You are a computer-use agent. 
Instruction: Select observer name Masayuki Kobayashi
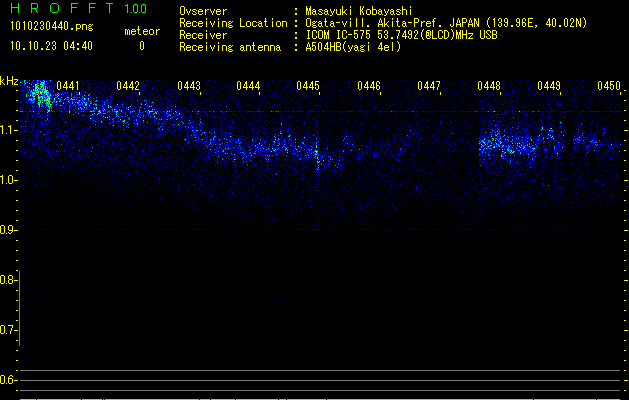pyautogui.click(x=359, y=11)
